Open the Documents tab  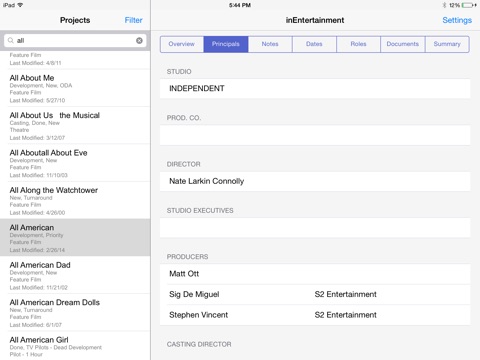(403, 44)
